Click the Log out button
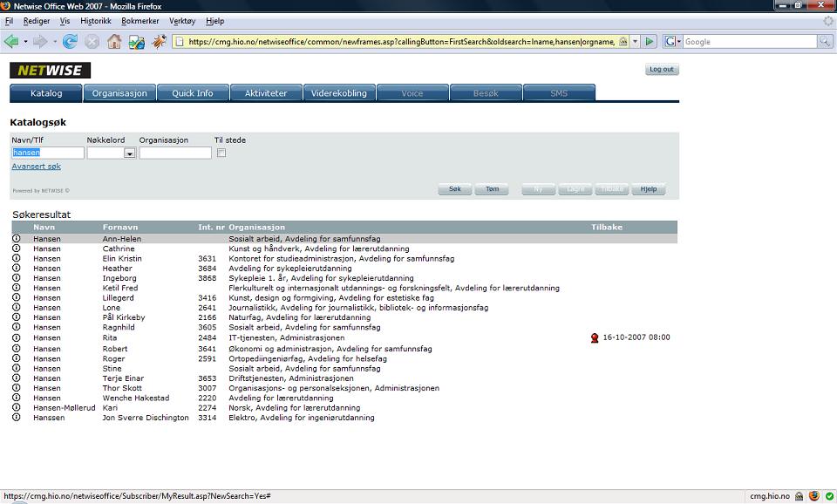Viewport: 837px width, 504px height. click(662, 70)
